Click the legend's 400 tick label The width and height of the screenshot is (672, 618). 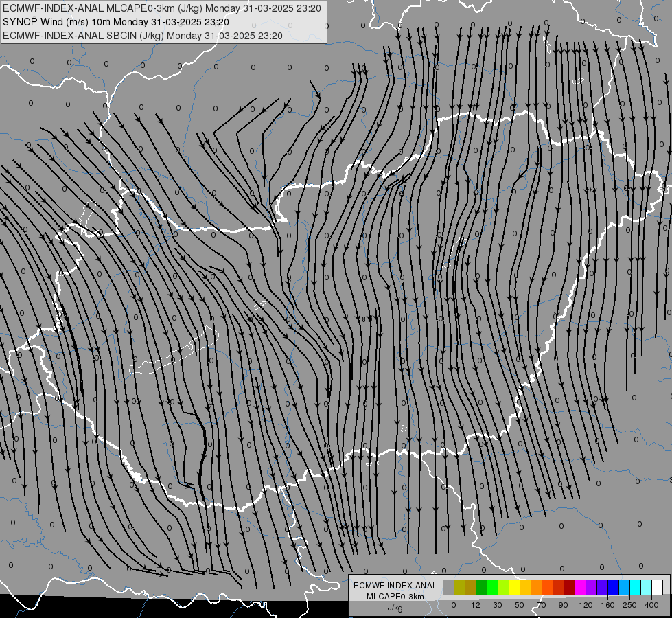(x=651, y=605)
